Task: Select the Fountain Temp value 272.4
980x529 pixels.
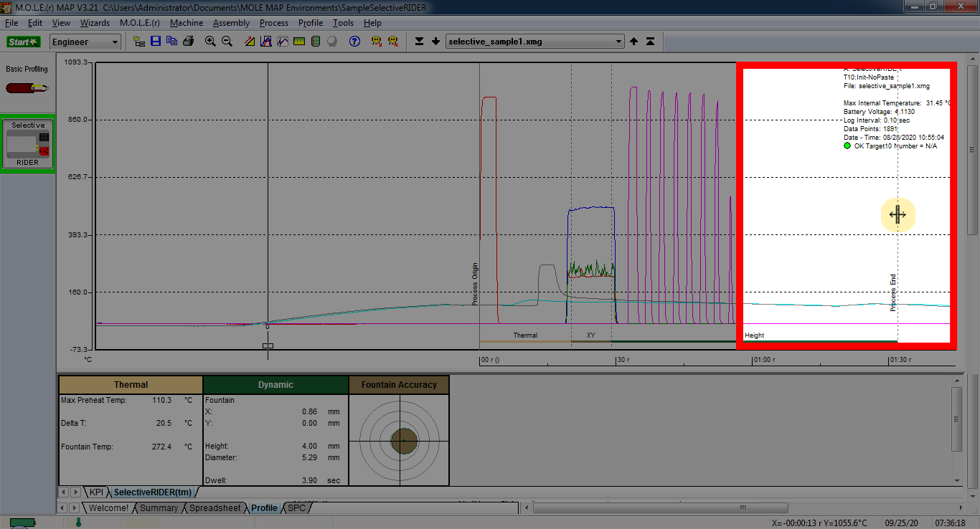Action: tap(161, 447)
